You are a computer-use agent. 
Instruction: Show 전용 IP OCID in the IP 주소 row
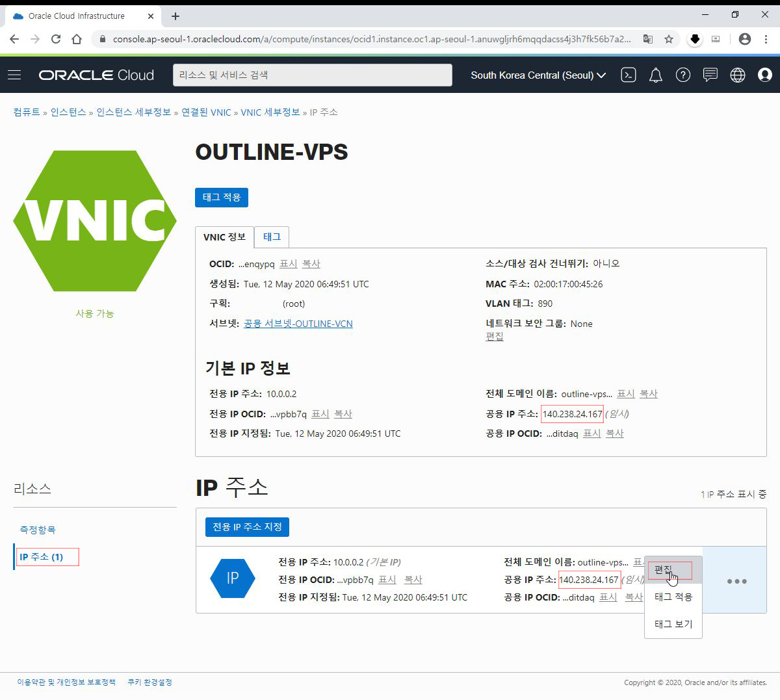387,580
